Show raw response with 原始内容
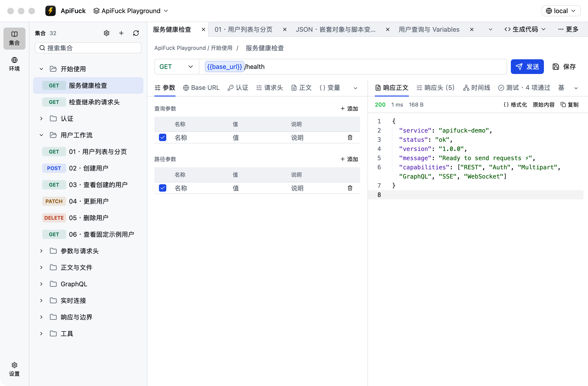Viewport: 588px width, 386px height. click(x=543, y=105)
